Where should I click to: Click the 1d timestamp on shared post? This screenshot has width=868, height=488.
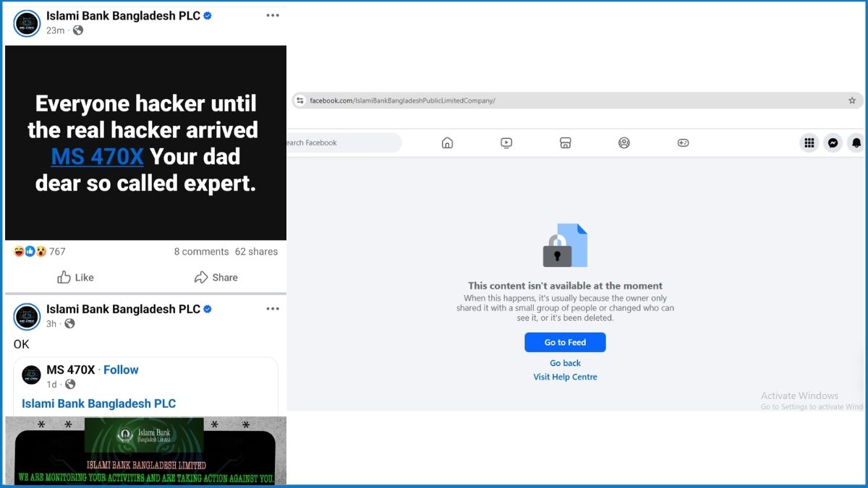click(x=52, y=385)
